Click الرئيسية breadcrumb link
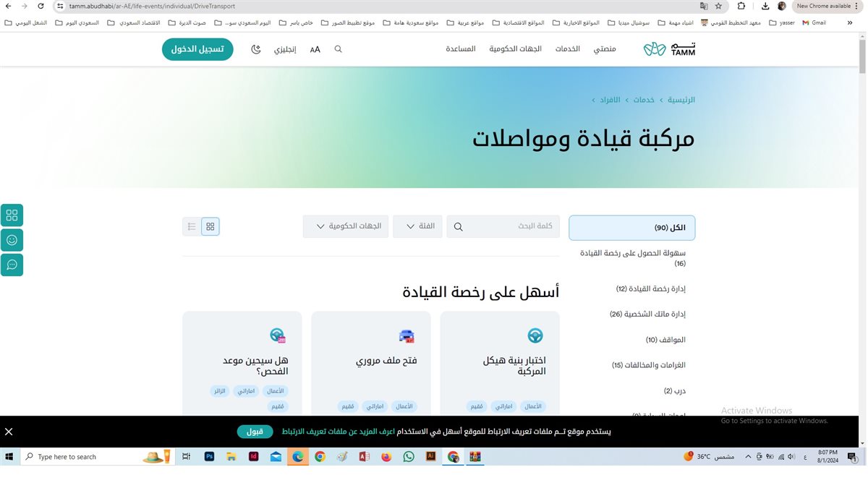 [681, 100]
